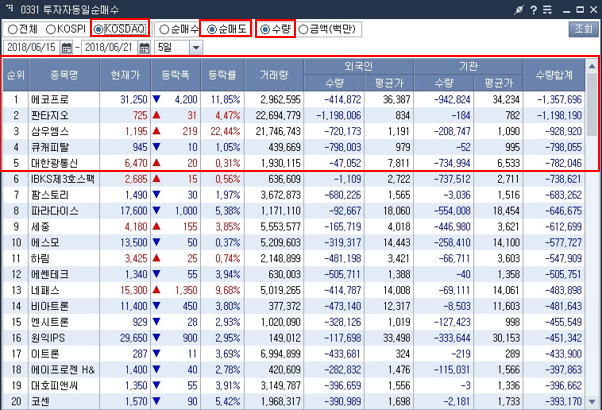Select stock row 에이프로젠 H&
Viewport: 602px width, 410px height.
pyautogui.click(x=294, y=370)
